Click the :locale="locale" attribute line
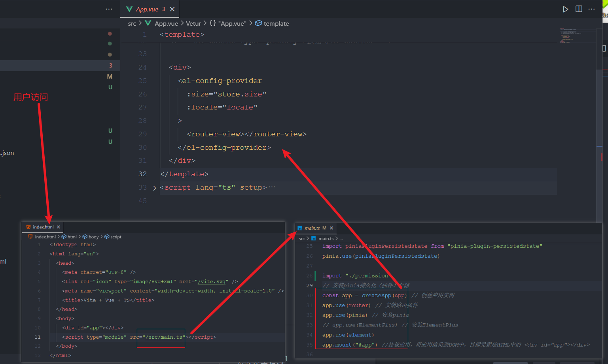Screen dimensions: 608x364 [x=222, y=108]
